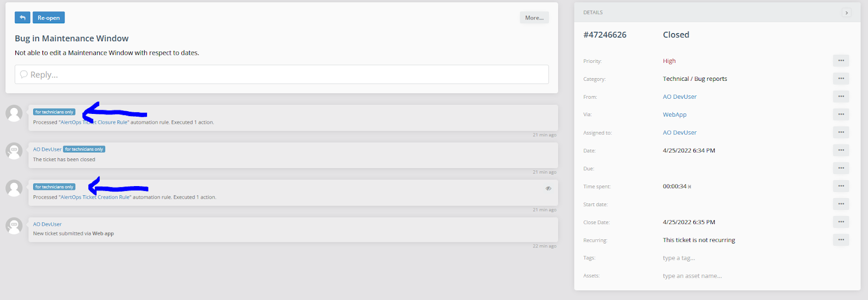Click into the Reply field

point(281,75)
